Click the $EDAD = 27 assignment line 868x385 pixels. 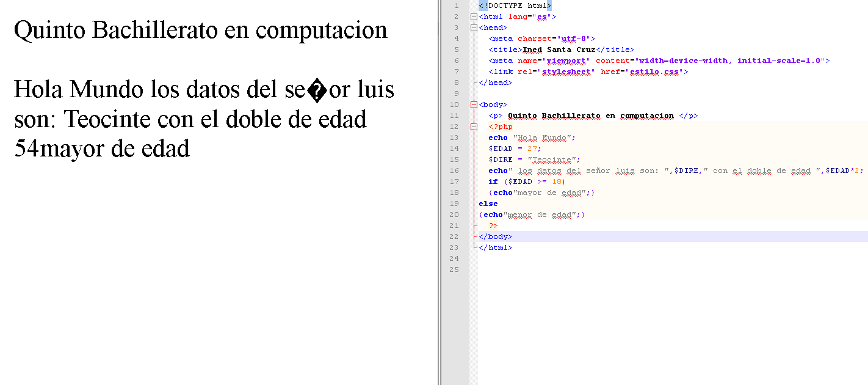click(515, 149)
